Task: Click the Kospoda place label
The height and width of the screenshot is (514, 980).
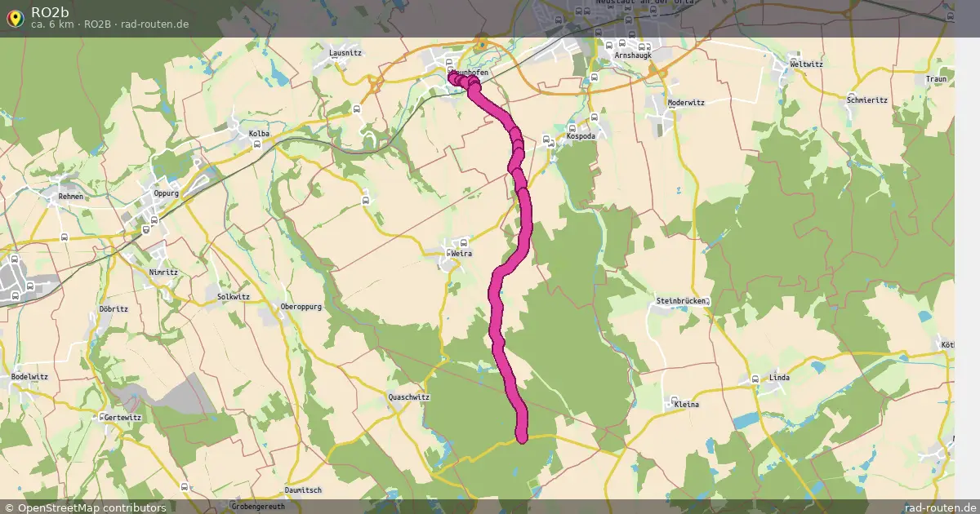Action: coord(581,136)
